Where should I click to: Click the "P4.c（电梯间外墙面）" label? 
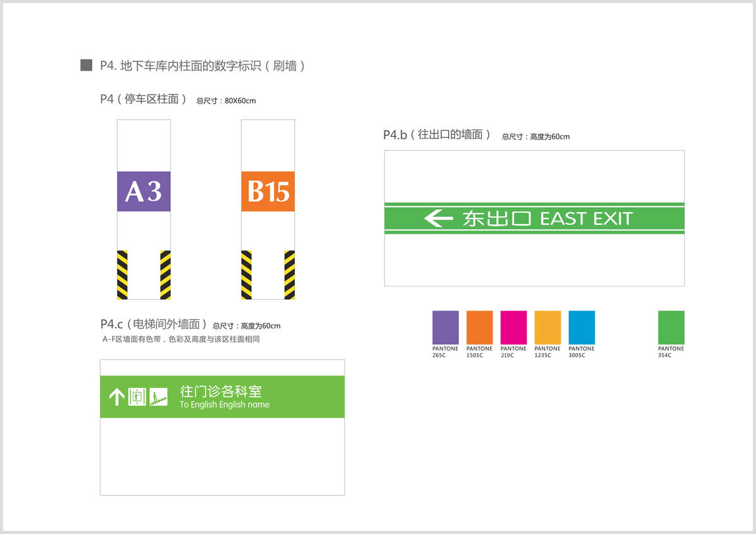[x=154, y=324]
